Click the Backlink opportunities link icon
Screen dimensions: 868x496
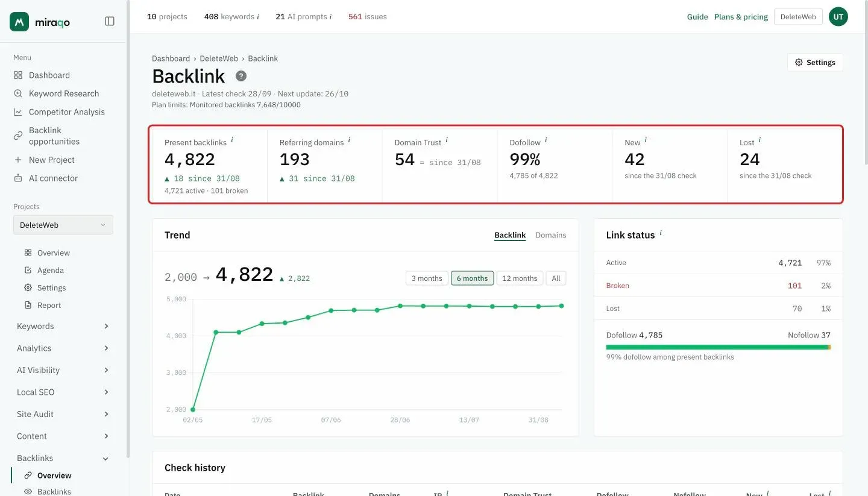(18, 136)
